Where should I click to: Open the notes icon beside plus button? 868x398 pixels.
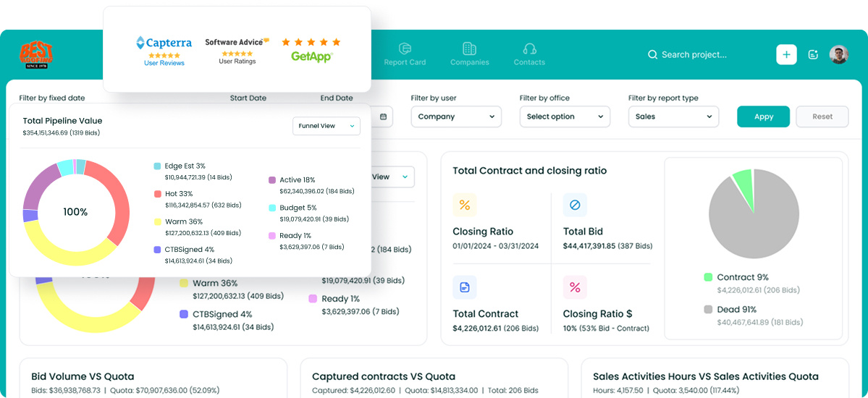[x=813, y=55]
